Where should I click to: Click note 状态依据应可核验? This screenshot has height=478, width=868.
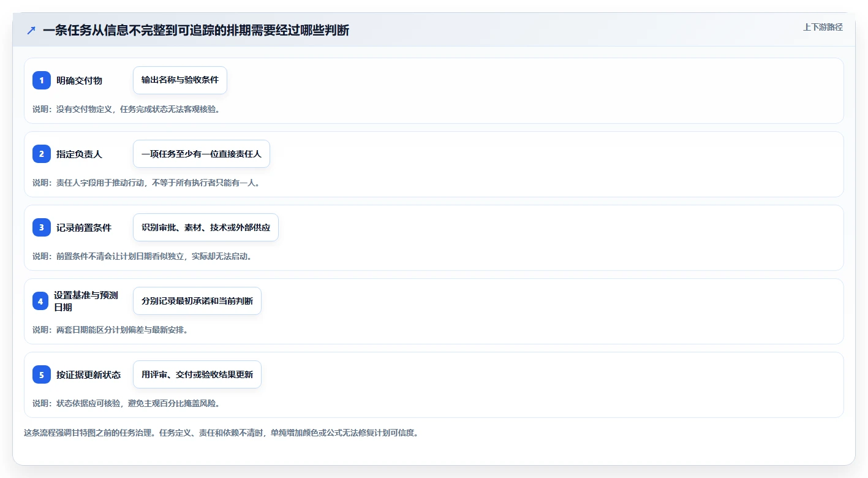click(x=126, y=403)
